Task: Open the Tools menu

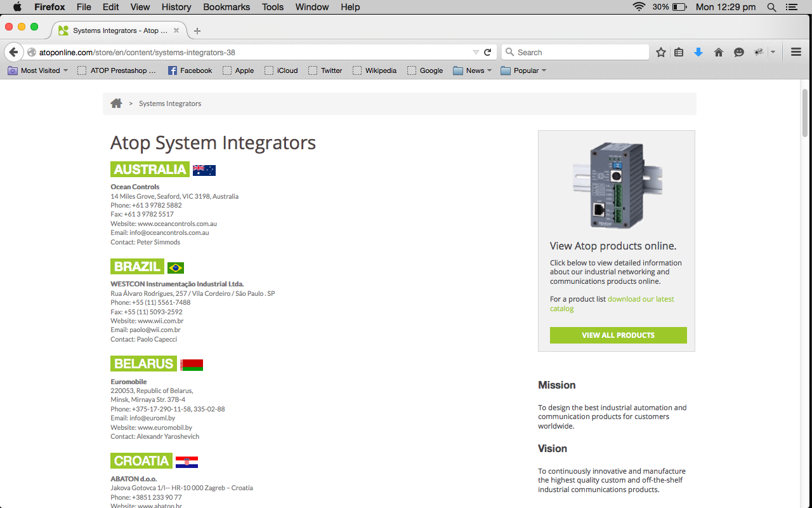Action: pos(273,7)
